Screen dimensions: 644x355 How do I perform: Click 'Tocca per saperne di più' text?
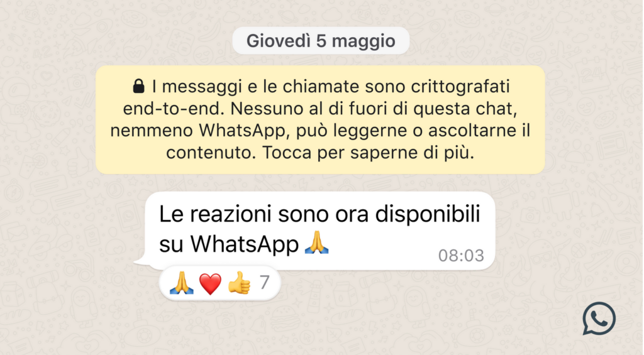369,153
